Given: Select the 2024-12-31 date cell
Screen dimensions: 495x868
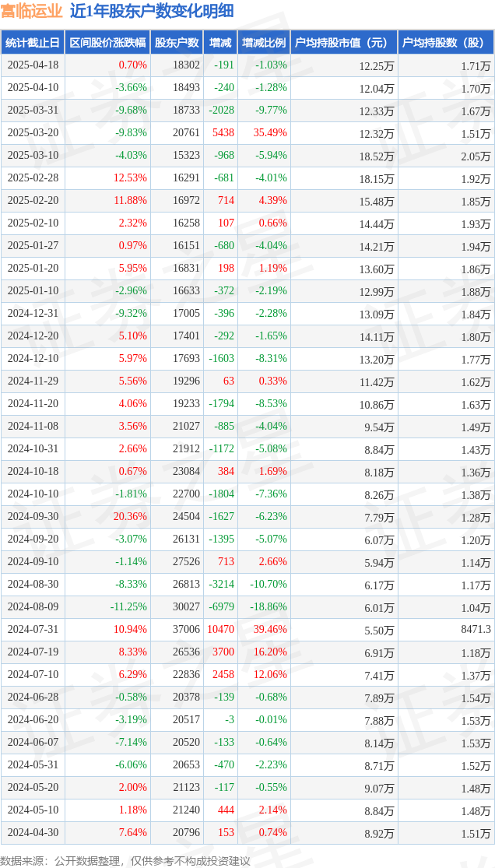Looking at the screenshot, I should pyautogui.click(x=33, y=313).
